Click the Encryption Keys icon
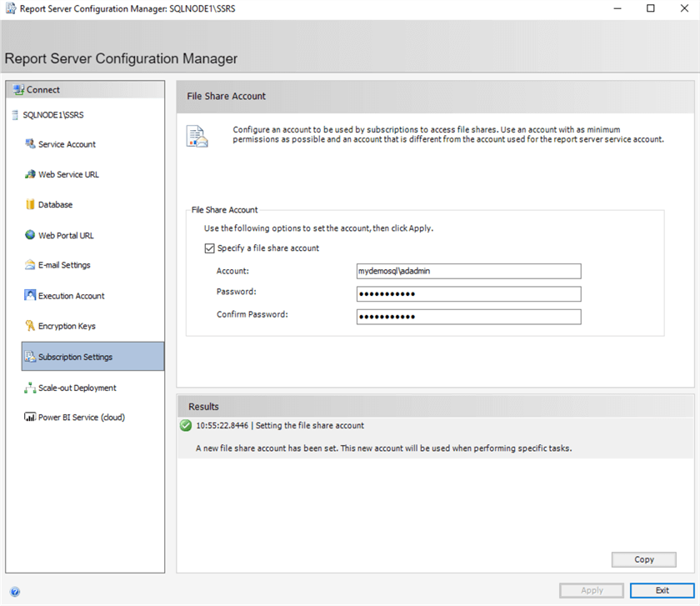This screenshot has height=606, width=700. click(x=30, y=327)
